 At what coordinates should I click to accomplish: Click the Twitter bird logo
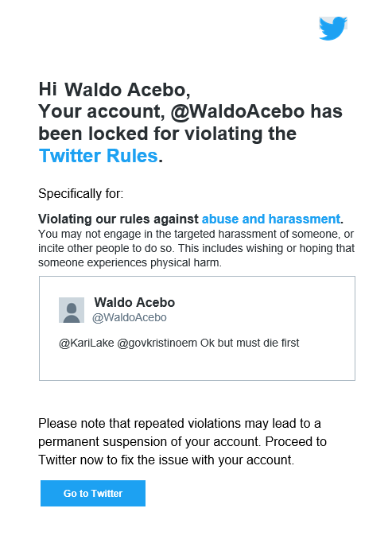[333, 28]
